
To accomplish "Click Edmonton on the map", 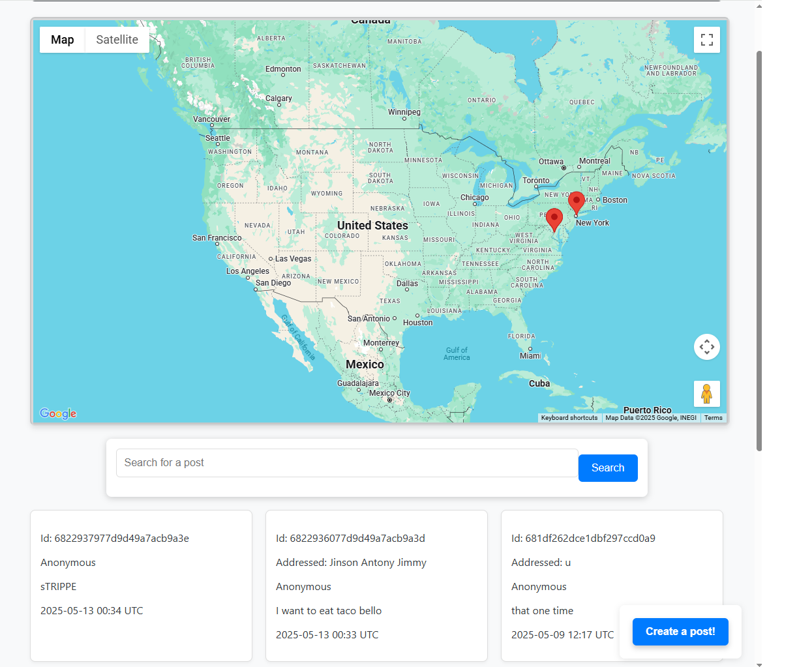I will coord(283,69).
